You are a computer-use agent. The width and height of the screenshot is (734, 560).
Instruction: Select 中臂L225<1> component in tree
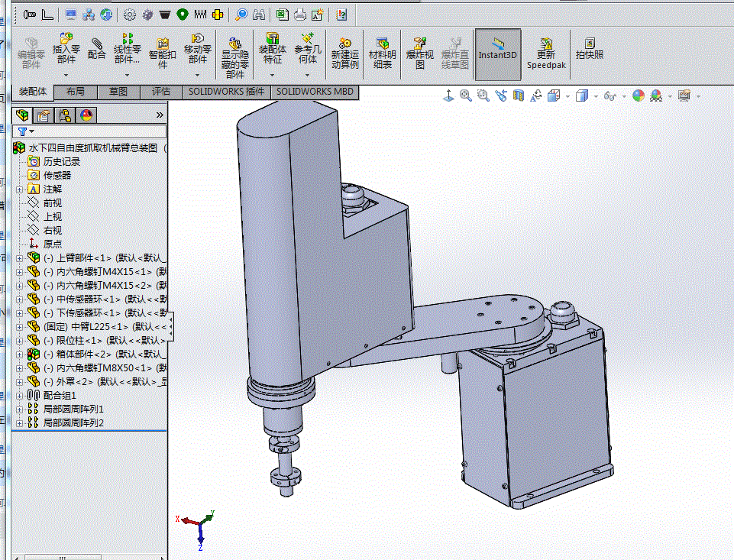96,326
